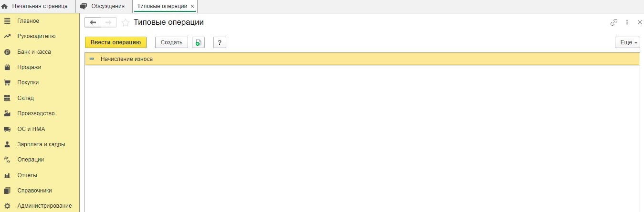Image resolution: width=644 pixels, height=212 pixels.
Task: Click the forward arrow navigation button
Action: pyautogui.click(x=108, y=22)
